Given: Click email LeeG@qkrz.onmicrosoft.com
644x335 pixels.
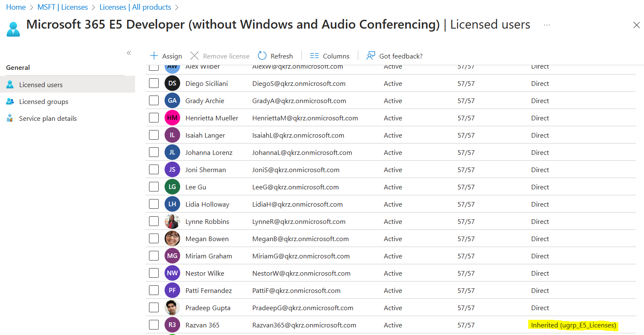Looking at the screenshot, I should point(295,187).
